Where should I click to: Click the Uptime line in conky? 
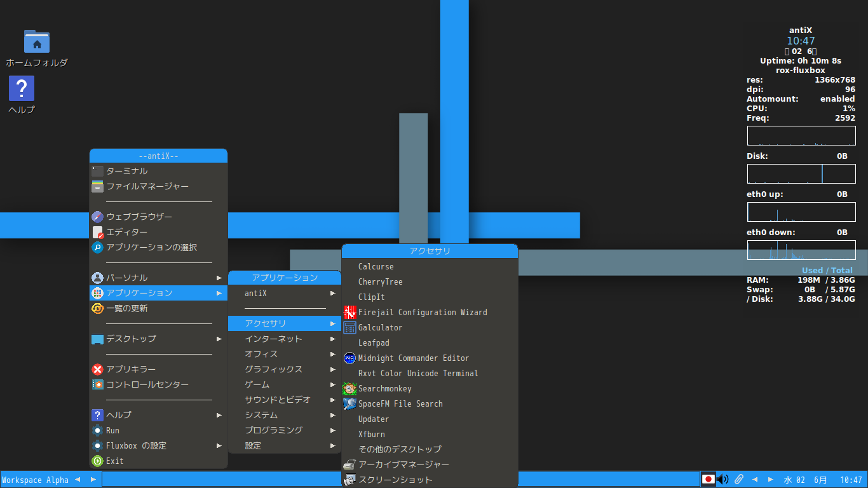click(x=801, y=61)
